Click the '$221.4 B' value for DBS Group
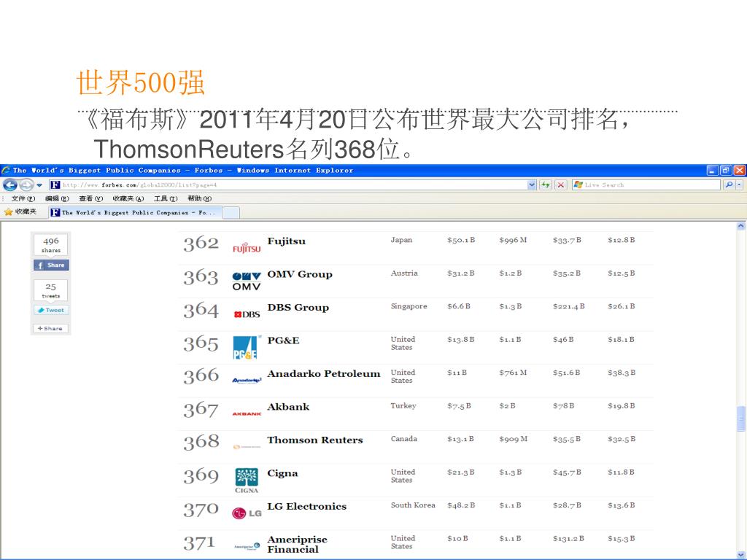 click(569, 306)
